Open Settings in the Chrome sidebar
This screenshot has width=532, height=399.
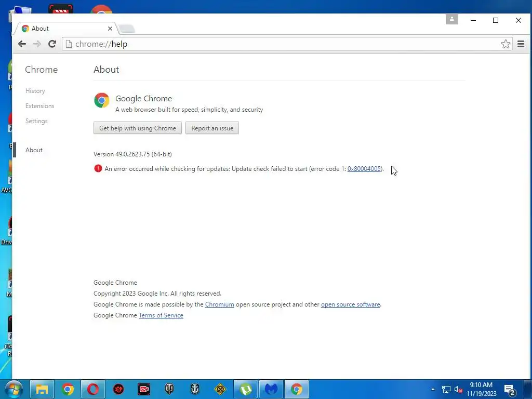pyautogui.click(x=36, y=121)
